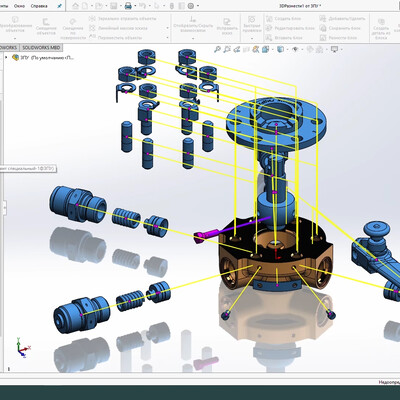Click Смещение объектов tool
Image resolution: width=400 pixels, height=400 pixels.
click(46, 27)
